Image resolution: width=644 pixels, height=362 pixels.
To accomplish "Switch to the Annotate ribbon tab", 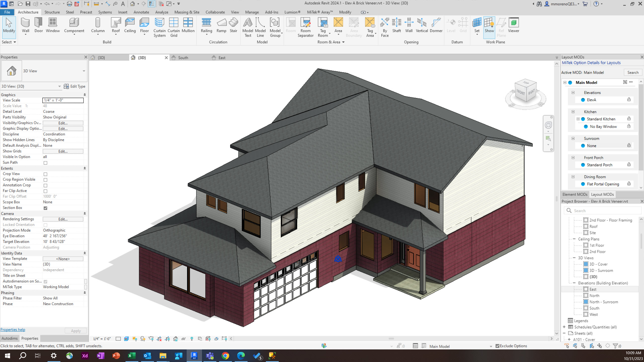I will coord(141,12).
